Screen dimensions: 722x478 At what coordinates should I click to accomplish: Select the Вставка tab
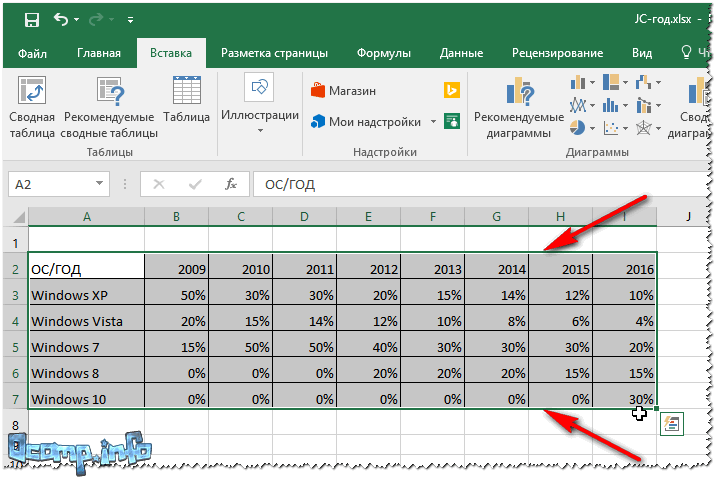(x=171, y=53)
